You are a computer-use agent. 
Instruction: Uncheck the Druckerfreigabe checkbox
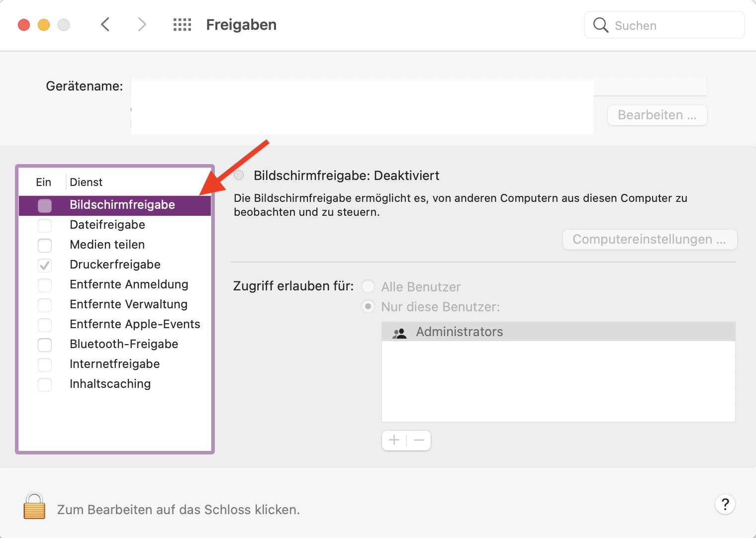point(45,265)
